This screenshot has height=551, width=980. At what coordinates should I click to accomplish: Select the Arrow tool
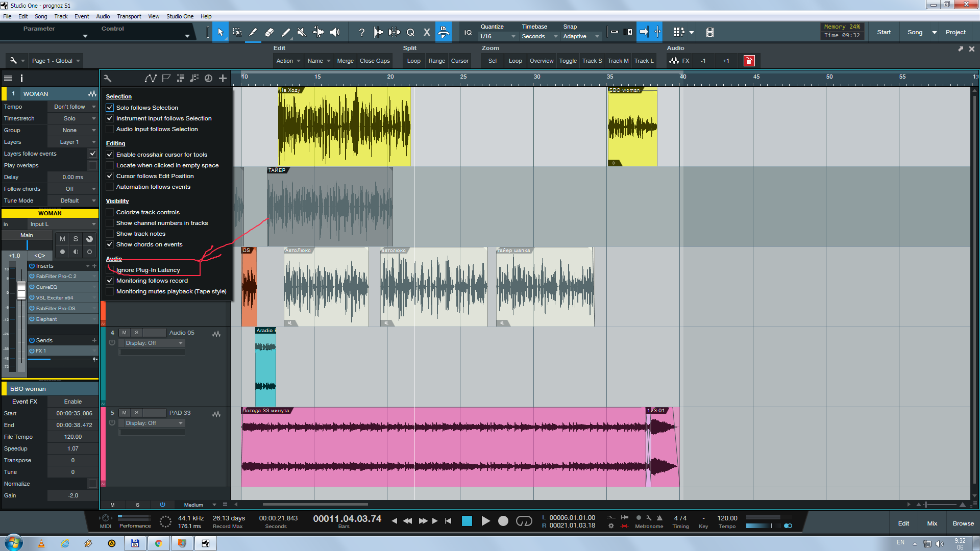click(220, 32)
